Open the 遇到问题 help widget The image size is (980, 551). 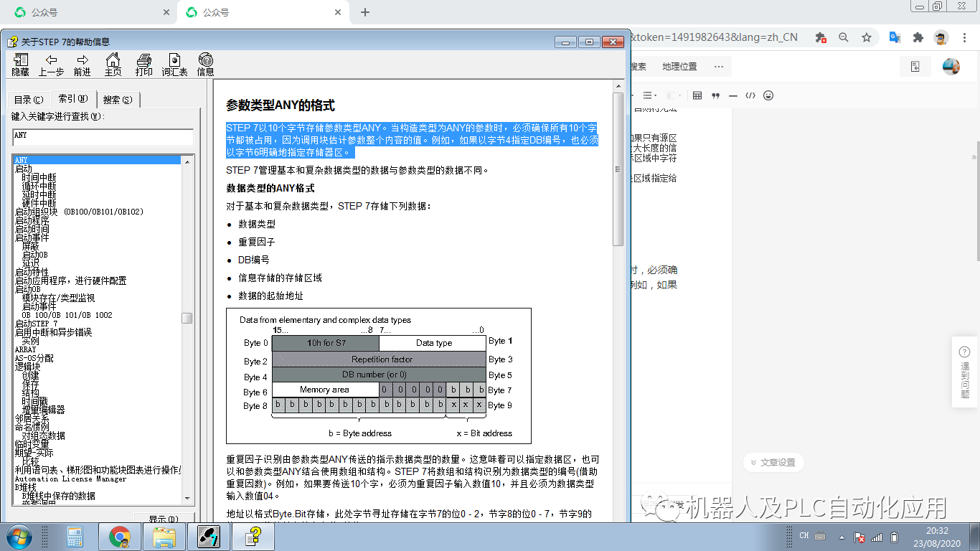click(965, 372)
